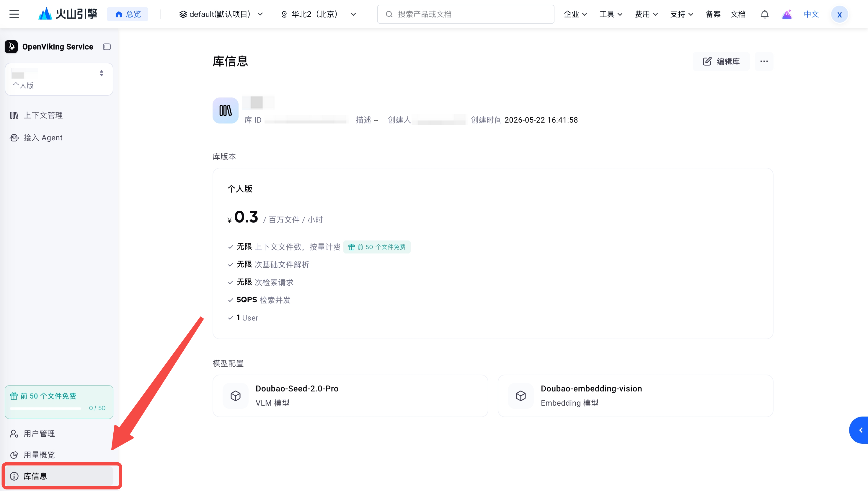Click the gift icon in free files card

point(14,396)
